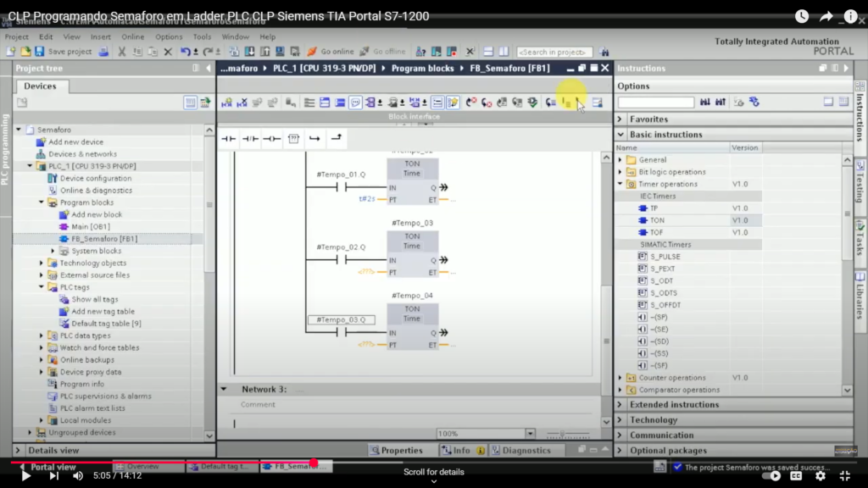Click the Redo arrow icon
This screenshot has height=488, width=868.
point(208,52)
